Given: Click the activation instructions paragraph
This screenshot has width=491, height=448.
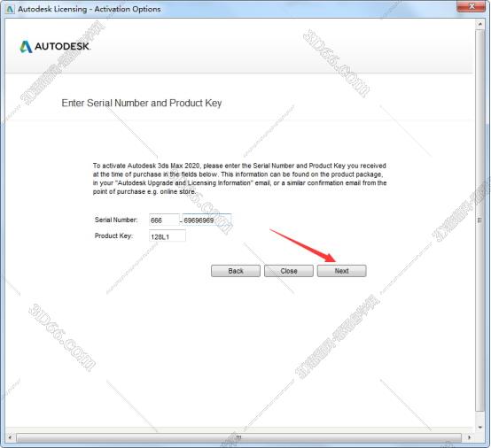Looking at the screenshot, I should [x=239, y=179].
